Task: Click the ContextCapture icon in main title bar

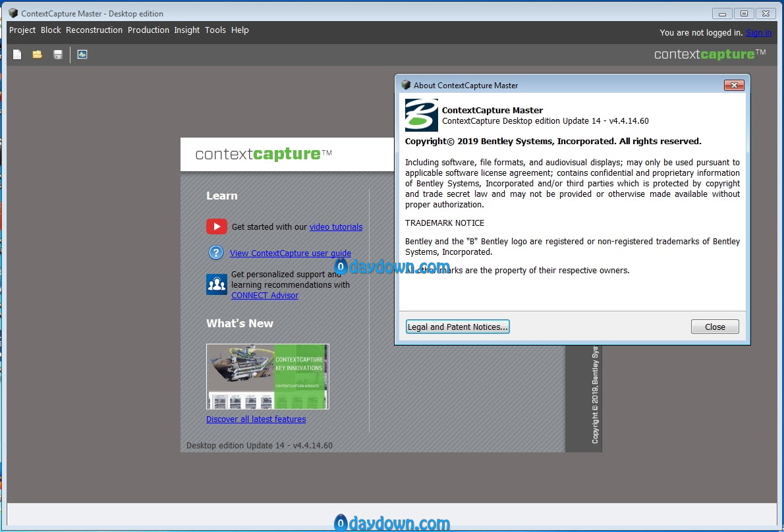Action: [13, 13]
